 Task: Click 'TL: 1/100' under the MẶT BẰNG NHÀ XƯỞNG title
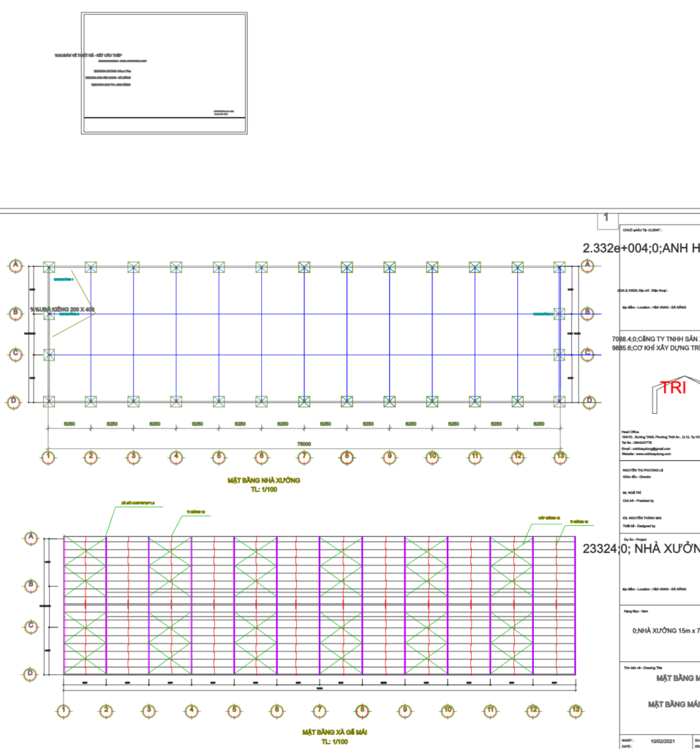click(264, 489)
